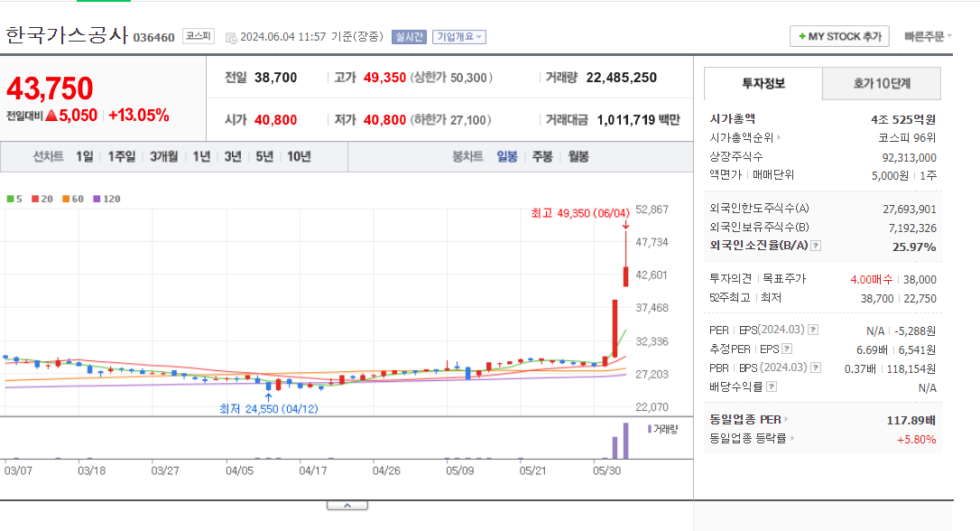Click the 한국가스공사 stock name heading
This screenshot has width=980, height=531.
[67, 34]
